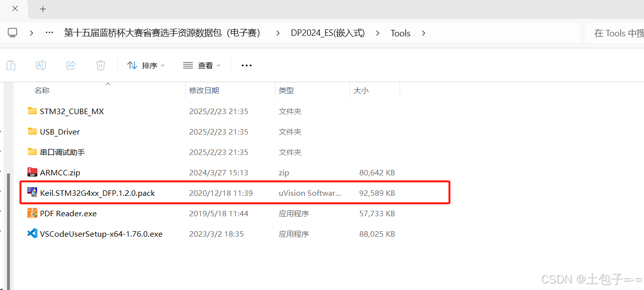Click the 2024/3/27 15:13 date cell
The height and width of the screenshot is (290, 644).
coord(218,172)
